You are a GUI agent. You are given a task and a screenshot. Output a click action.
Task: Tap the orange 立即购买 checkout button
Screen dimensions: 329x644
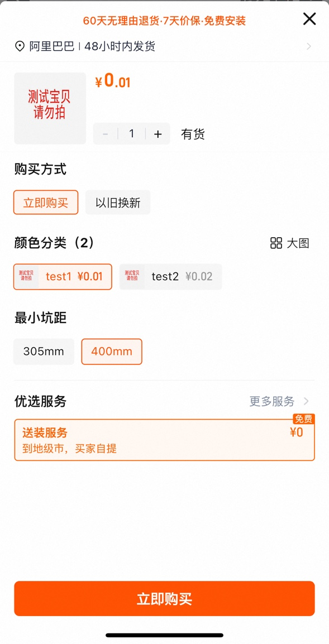point(164,598)
